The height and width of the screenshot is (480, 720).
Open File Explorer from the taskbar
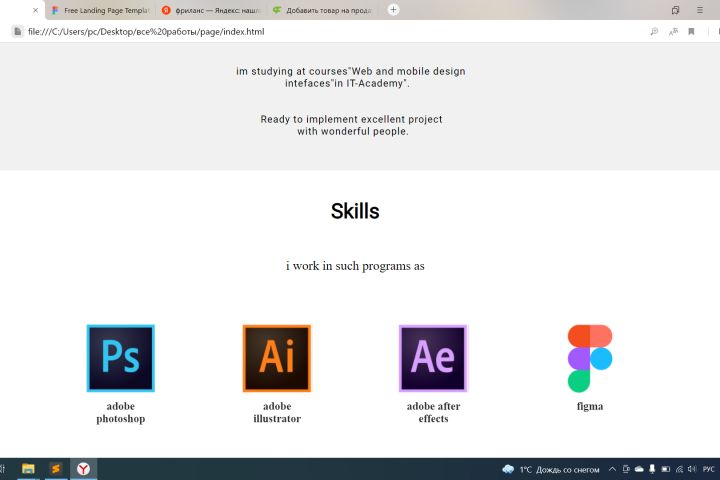28,469
